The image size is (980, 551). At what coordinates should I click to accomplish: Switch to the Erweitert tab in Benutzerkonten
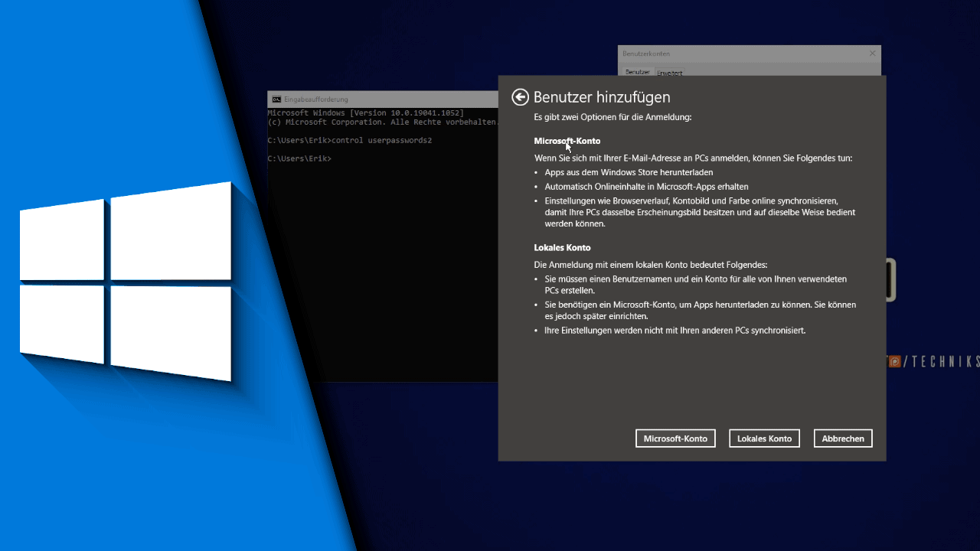(x=669, y=73)
